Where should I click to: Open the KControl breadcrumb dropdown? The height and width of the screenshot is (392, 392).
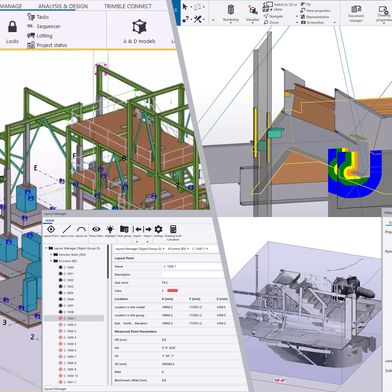point(189,249)
